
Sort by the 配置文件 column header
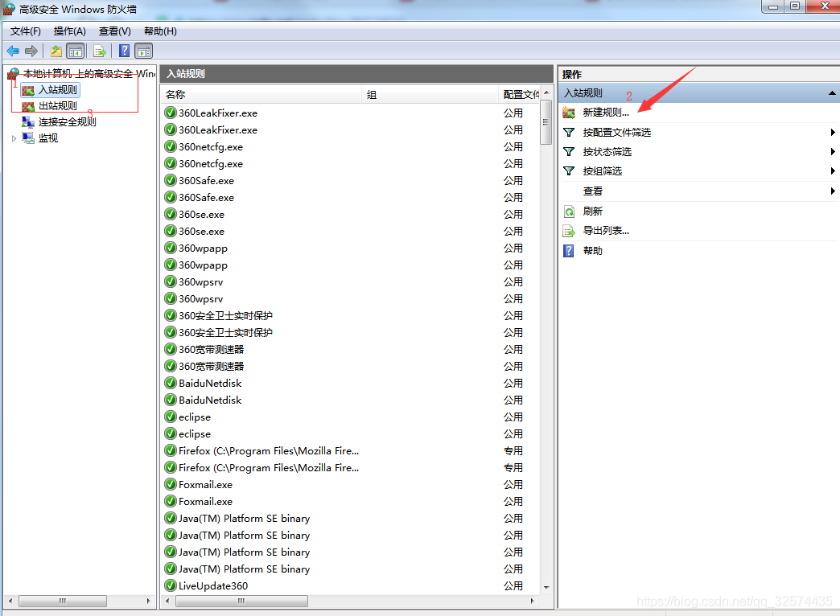coord(519,95)
